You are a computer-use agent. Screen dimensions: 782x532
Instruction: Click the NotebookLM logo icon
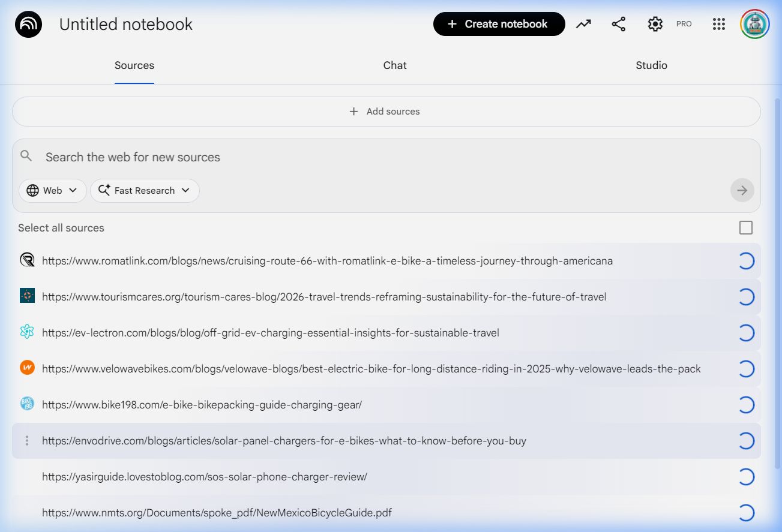tap(28, 25)
